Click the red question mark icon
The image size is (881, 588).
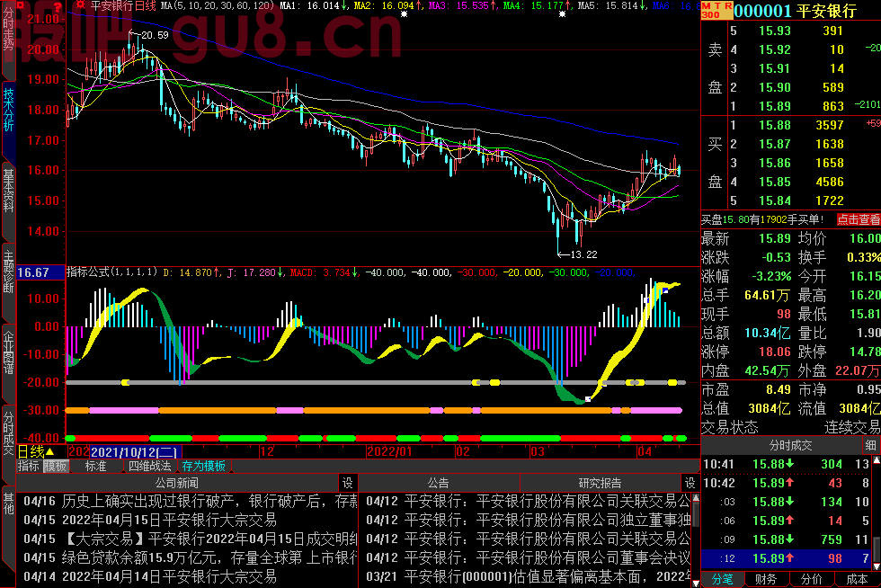[57, 7]
